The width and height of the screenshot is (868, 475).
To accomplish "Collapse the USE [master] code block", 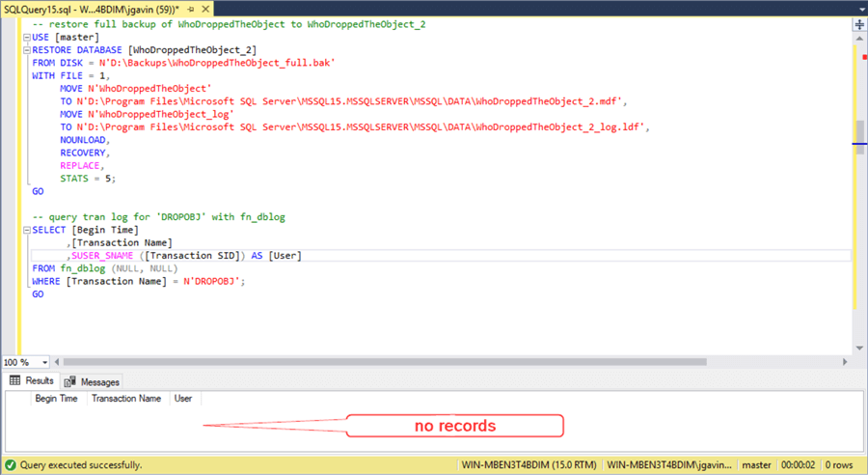I will pos(27,38).
